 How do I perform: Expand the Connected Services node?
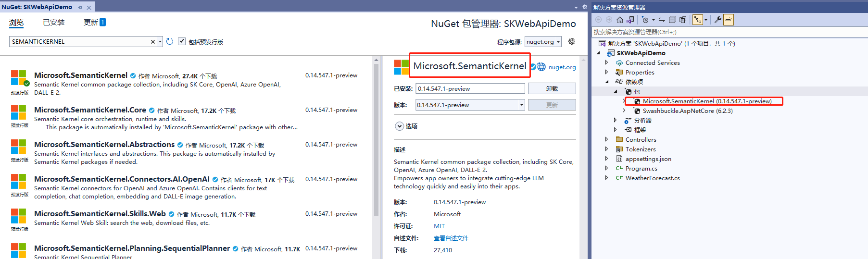click(607, 62)
